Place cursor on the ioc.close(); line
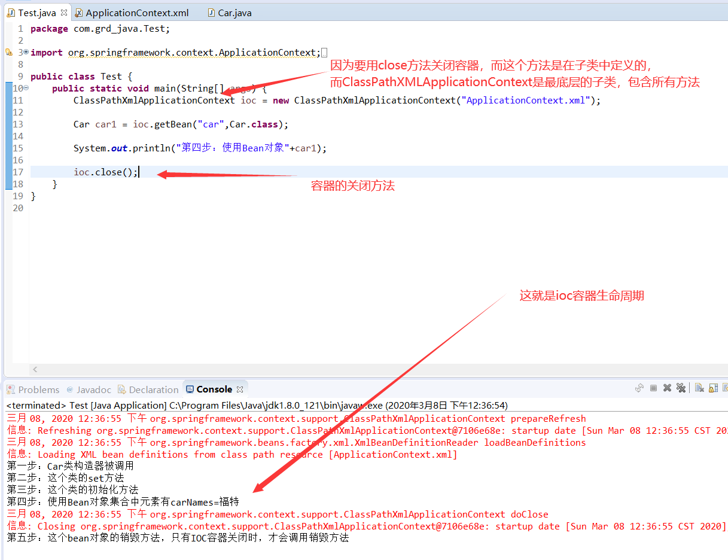This screenshot has height=560, width=728. coord(106,172)
